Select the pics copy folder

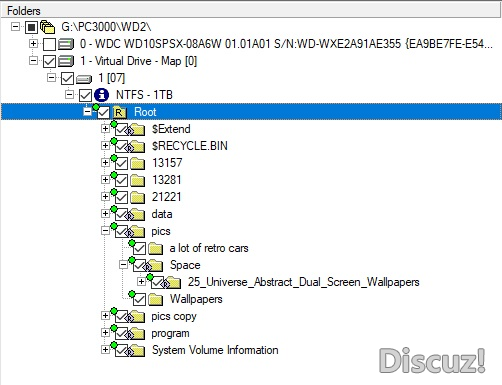pos(174,316)
